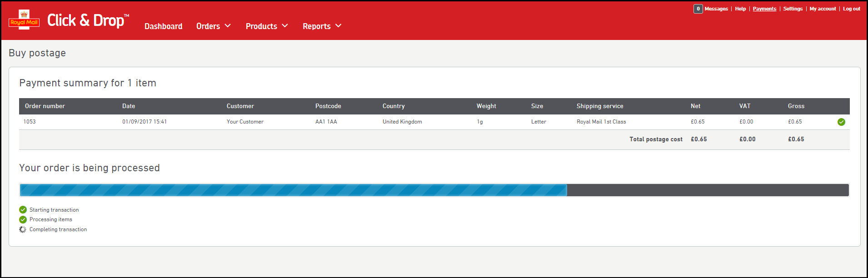Click the Starting transaction green check icon
The width and height of the screenshot is (868, 278).
[23, 210]
